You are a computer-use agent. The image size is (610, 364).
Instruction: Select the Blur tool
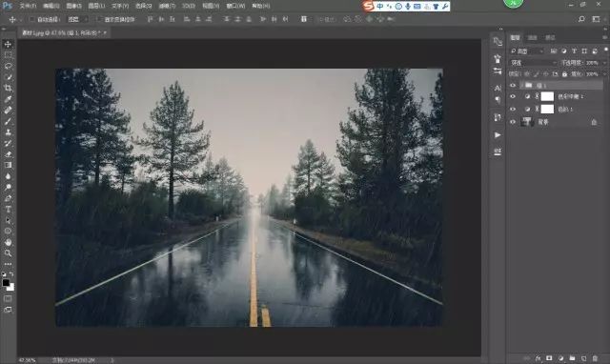8,176
